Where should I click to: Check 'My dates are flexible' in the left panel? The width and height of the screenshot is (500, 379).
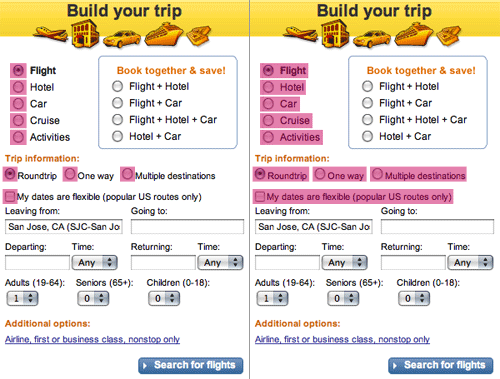(10, 196)
